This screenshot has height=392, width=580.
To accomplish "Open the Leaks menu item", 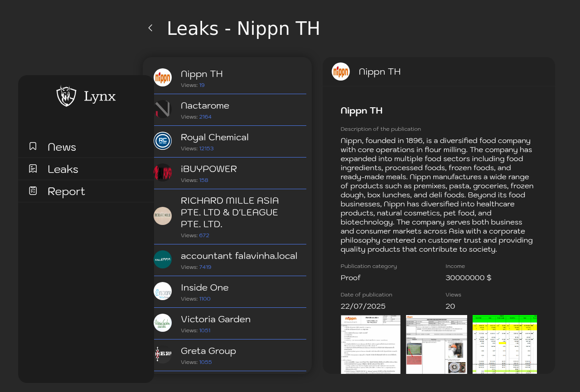I will coord(86,169).
